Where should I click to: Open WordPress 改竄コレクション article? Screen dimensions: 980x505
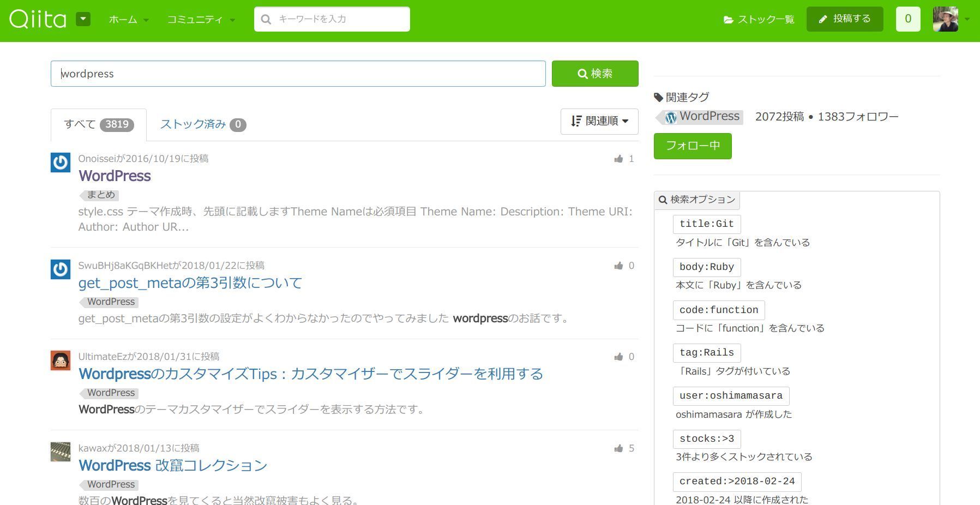tap(173, 465)
